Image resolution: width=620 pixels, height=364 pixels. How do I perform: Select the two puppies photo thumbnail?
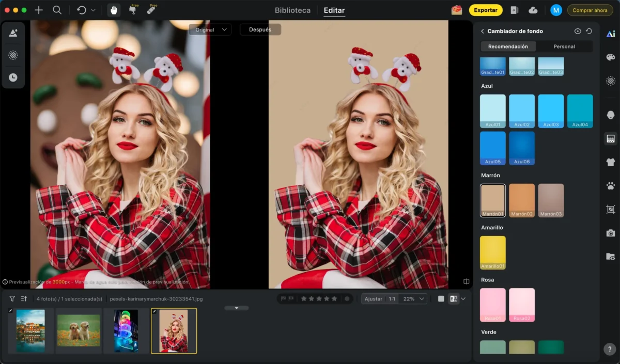[79, 330]
